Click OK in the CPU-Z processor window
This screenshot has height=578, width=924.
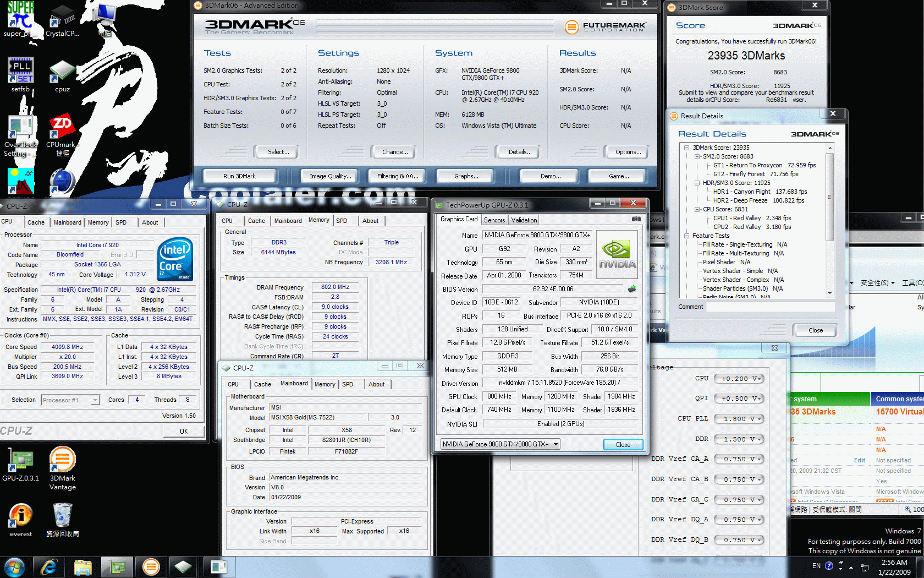pyautogui.click(x=184, y=431)
